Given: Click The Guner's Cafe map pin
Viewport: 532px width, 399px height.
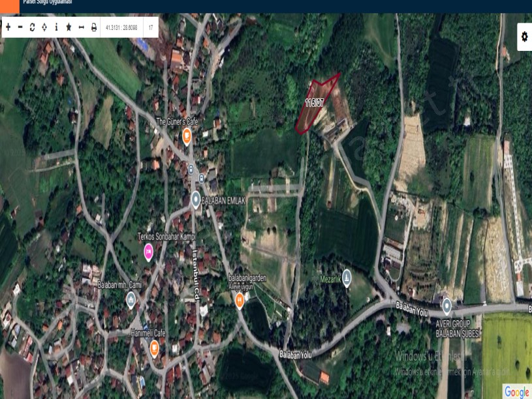Looking at the screenshot, I should click(187, 136).
